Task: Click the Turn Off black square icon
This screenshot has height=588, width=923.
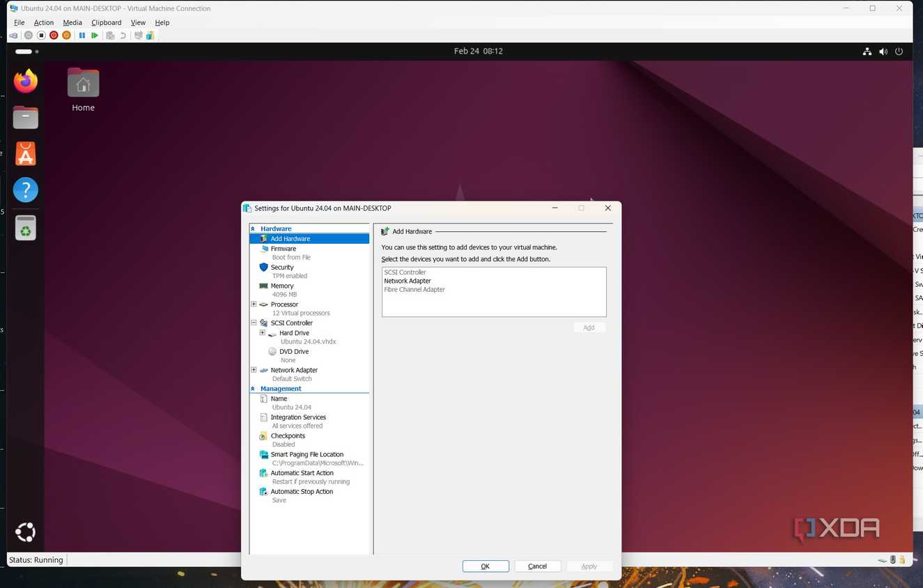Action: pyautogui.click(x=41, y=36)
